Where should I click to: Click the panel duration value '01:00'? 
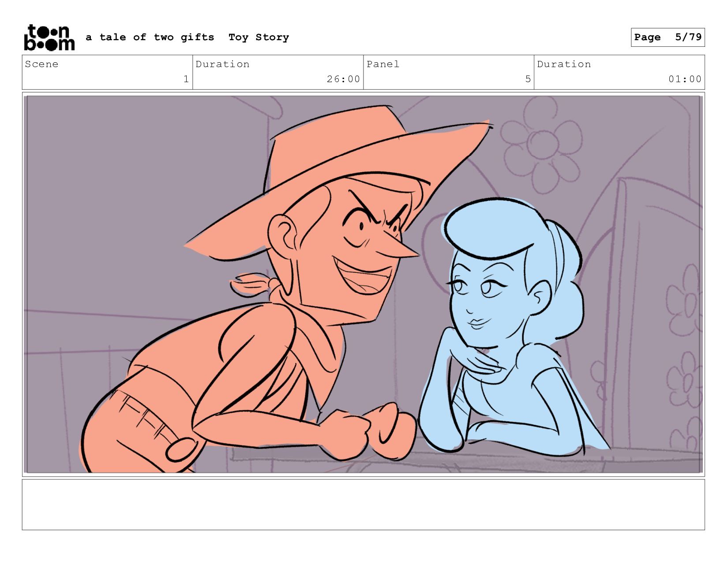(685, 79)
